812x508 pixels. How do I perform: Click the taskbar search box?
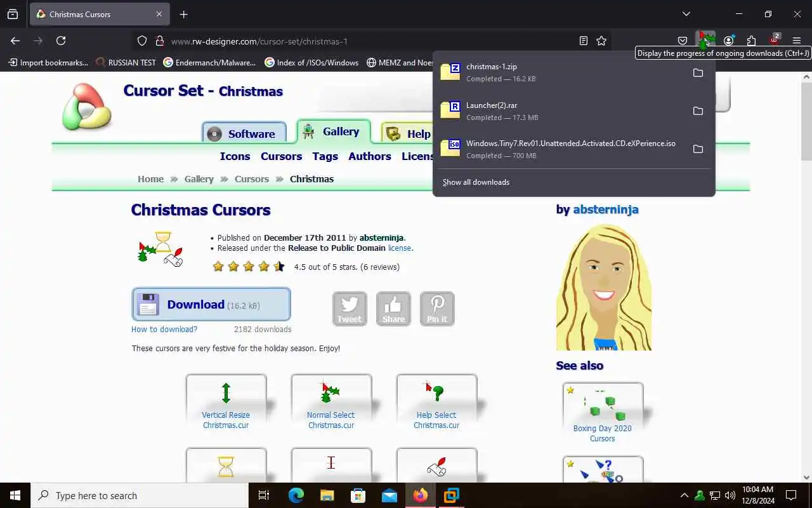(140, 495)
